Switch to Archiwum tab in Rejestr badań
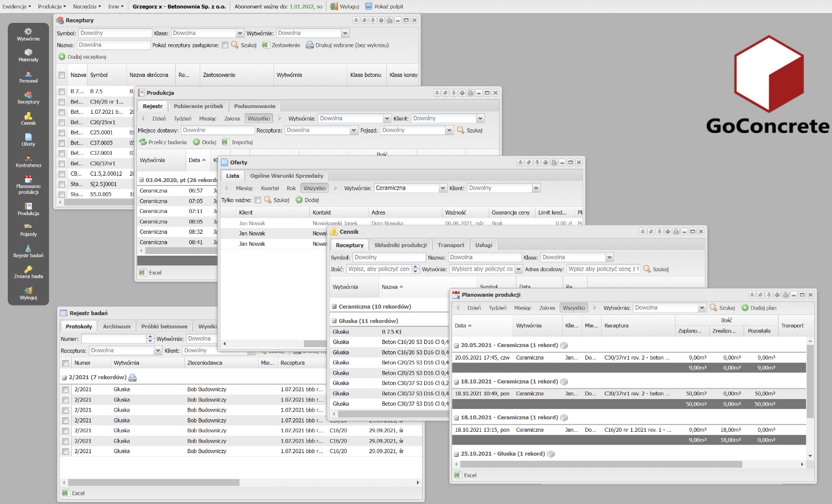 [x=116, y=326]
